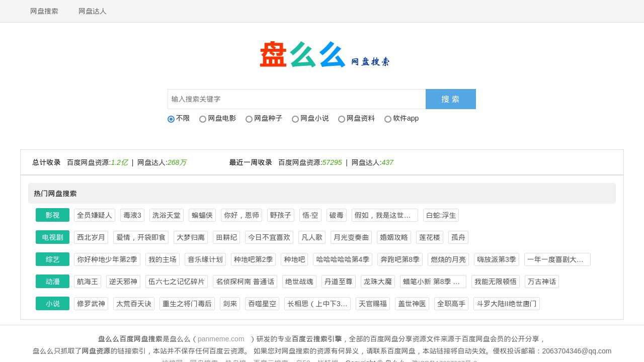Screen dimensions: 644x362
Task: Click the 蝙蝠侠 search tag
Action: click(x=202, y=215)
